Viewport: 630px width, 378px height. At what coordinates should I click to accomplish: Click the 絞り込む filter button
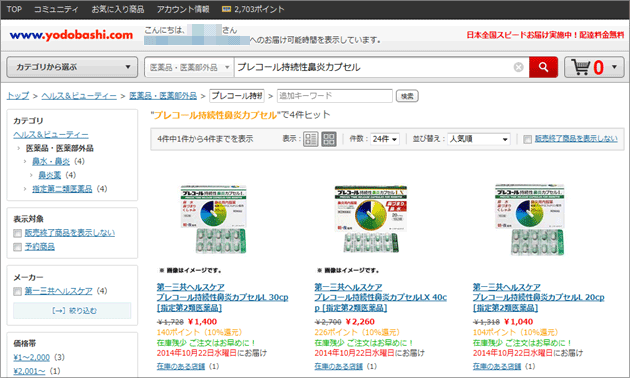point(72,311)
